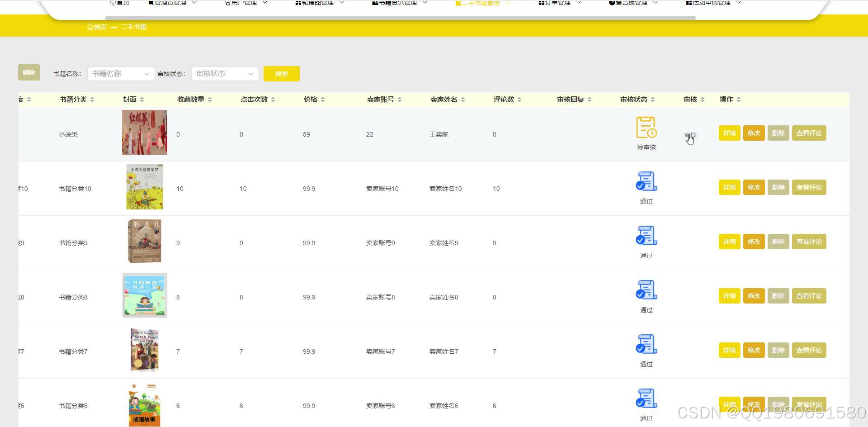Sort by 审核状态 column arrows
Image resolution: width=868 pixels, height=427 pixels.
pos(653,100)
